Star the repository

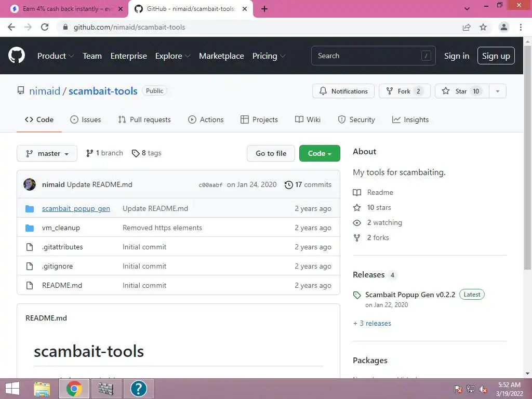point(462,91)
